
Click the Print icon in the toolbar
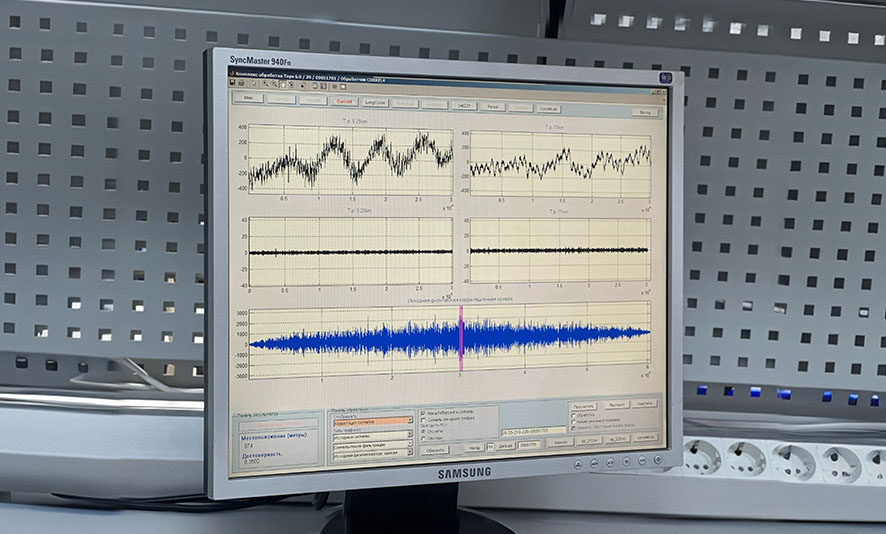click(240, 84)
